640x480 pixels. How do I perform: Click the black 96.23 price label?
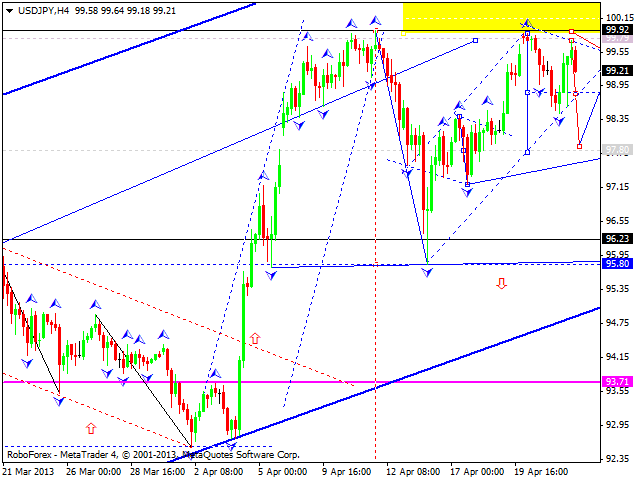pos(617,239)
